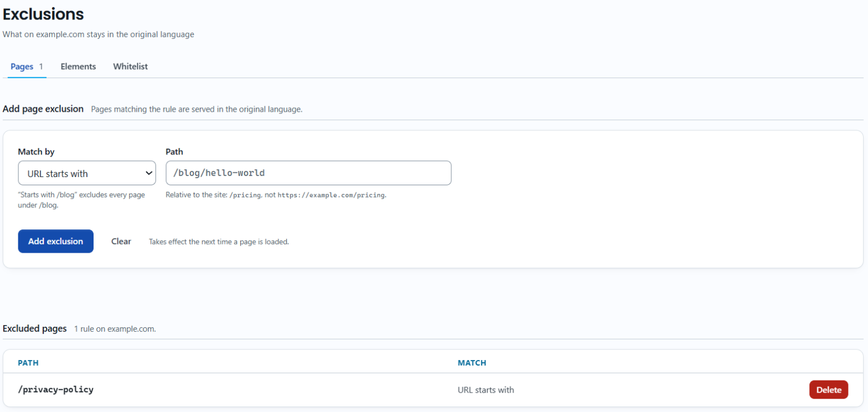Click the 'Match by' field label
Viewport: 868px width, 412px height.
point(36,152)
